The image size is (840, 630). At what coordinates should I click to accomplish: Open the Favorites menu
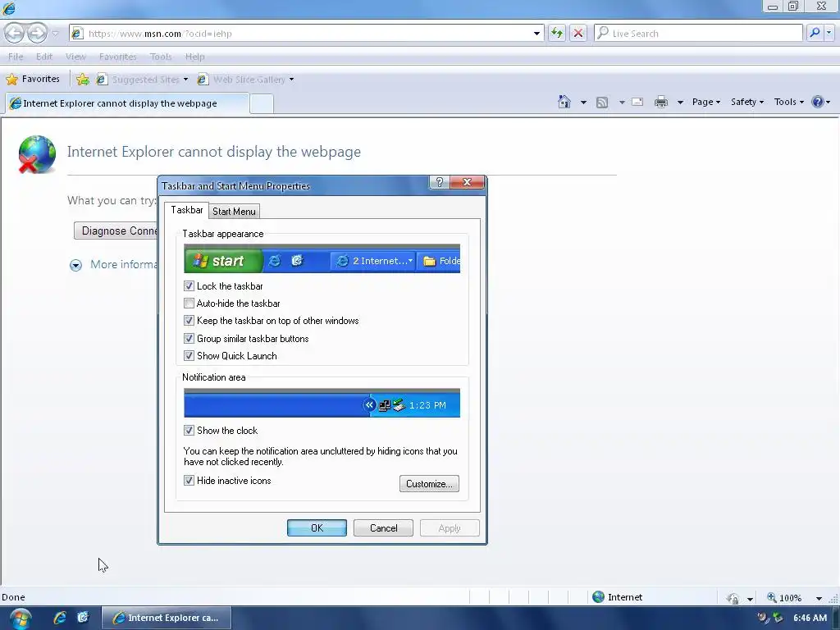[x=118, y=57]
